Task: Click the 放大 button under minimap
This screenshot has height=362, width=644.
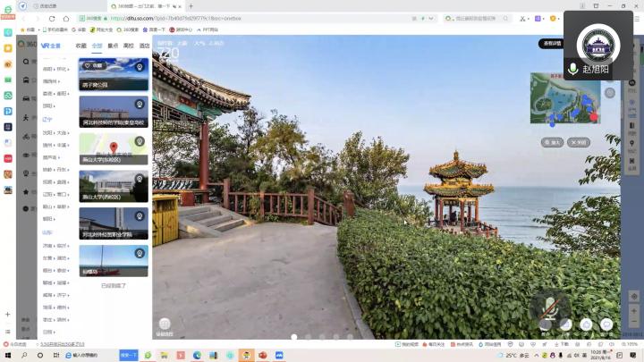Action: pos(552,142)
